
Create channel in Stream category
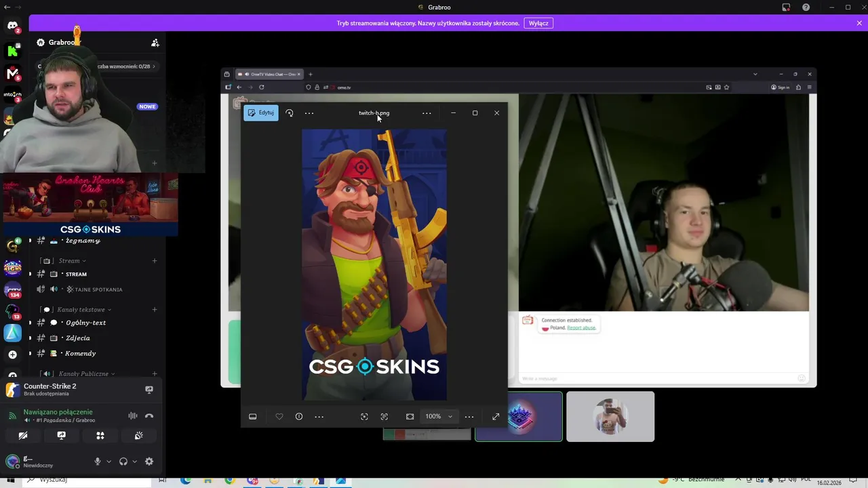[155, 261]
